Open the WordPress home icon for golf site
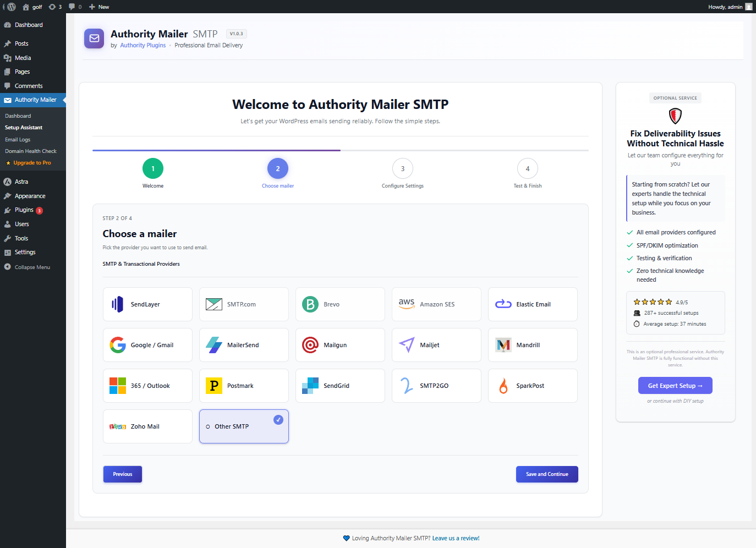 pos(25,7)
